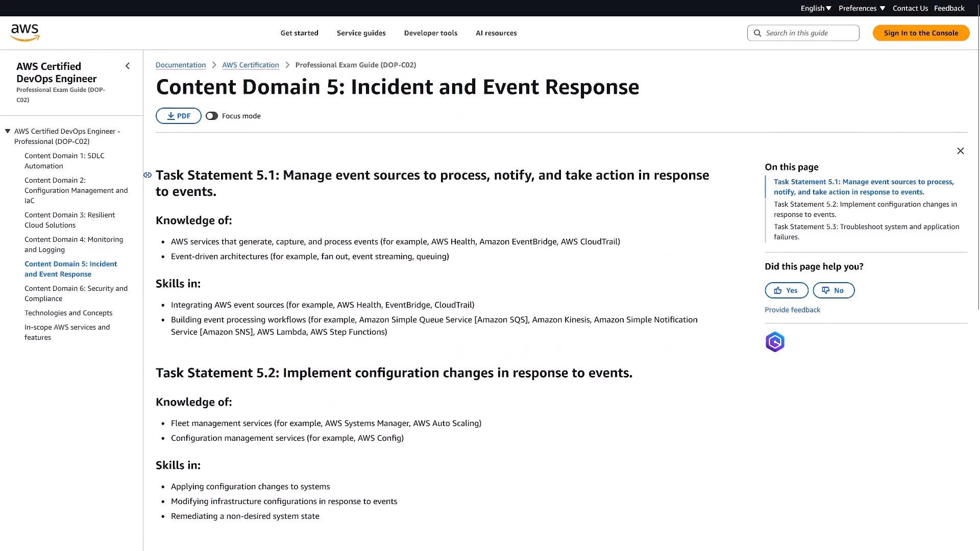Click Yes thumbs-up feedback button
The height and width of the screenshot is (551, 980).
tap(787, 290)
